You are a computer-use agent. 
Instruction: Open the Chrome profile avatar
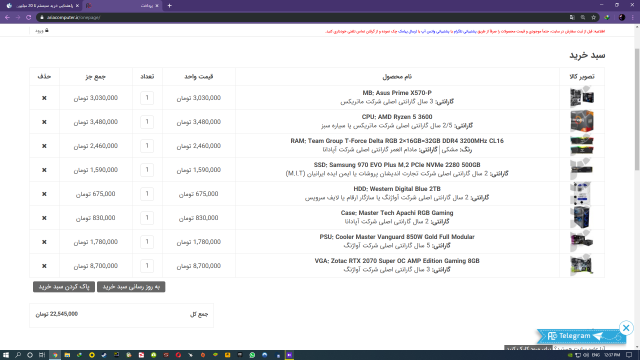pos(622,17)
